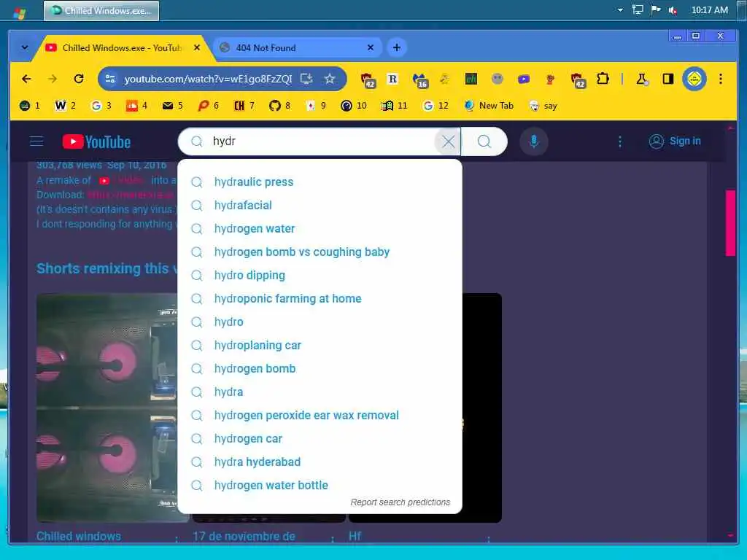The height and width of the screenshot is (560, 747).
Task: Open a new browser tab
Action: coord(396,47)
